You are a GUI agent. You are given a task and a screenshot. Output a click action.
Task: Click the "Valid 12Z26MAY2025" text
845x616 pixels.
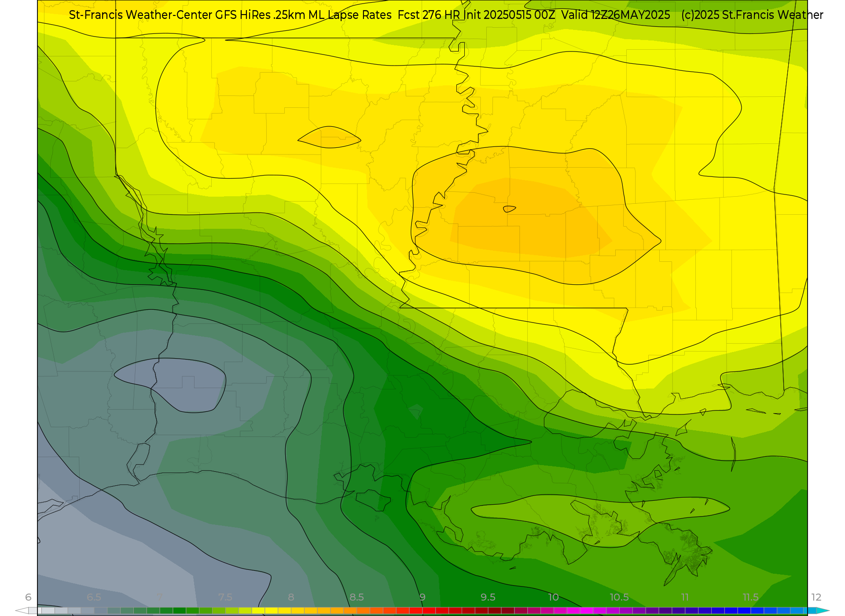tap(616, 15)
